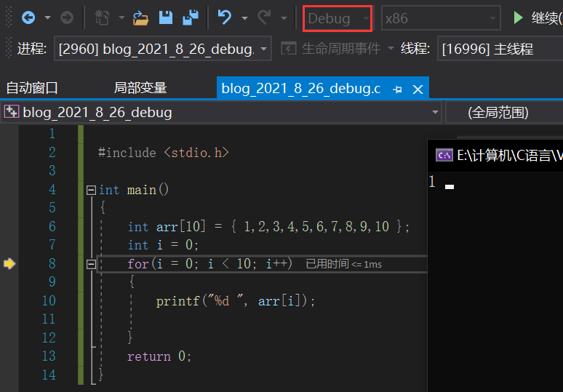Click the 已用时间 <= 1ms perf tip

pyautogui.click(x=343, y=264)
